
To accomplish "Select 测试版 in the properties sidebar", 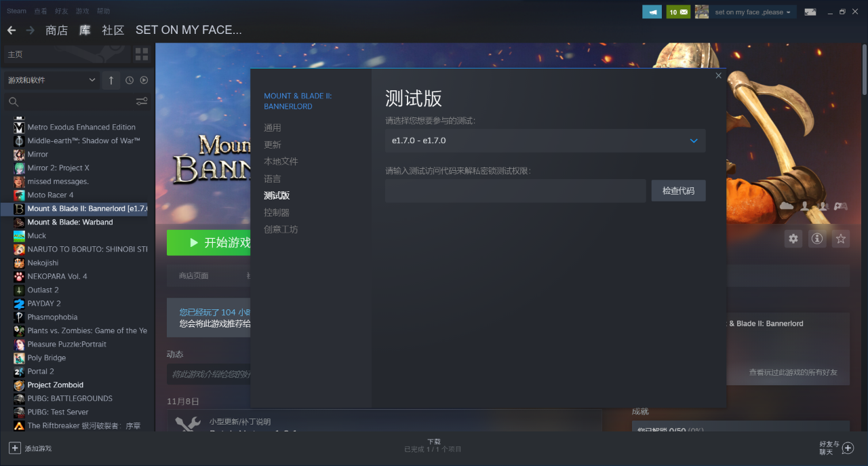I will point(277,195).
